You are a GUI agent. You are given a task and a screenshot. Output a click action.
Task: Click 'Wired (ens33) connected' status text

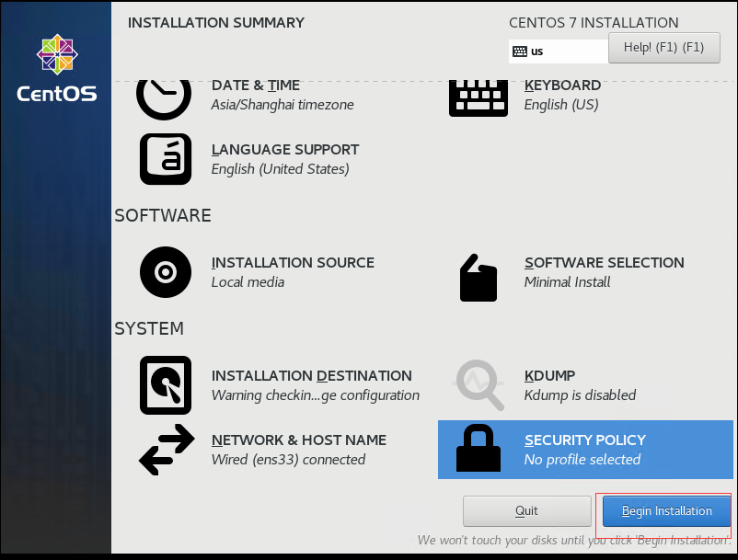(x=288, y=460)
